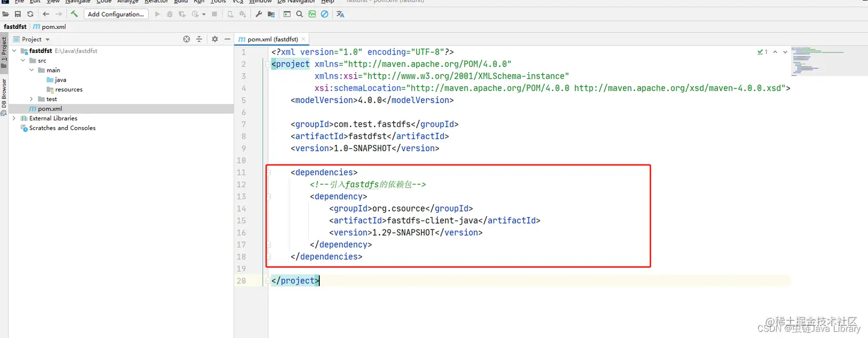Click the closing </project> tag on line 20
Viewport: 868px width, 338px height.
(295, 281)
